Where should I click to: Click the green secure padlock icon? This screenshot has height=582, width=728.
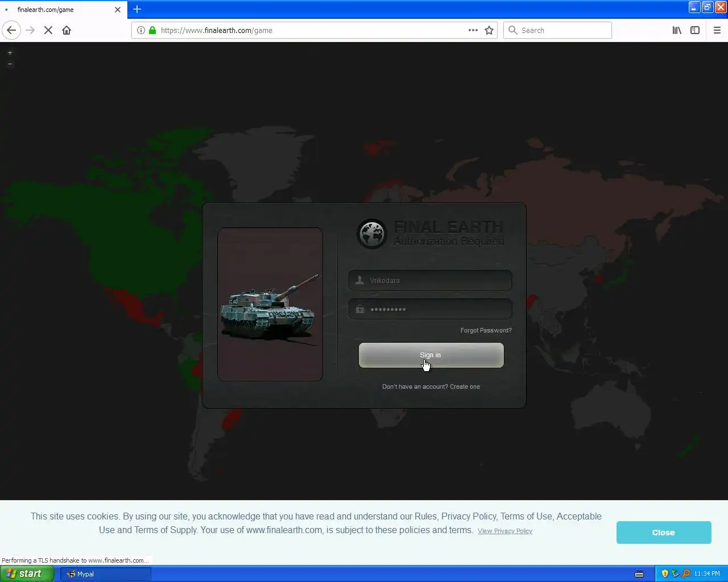tap(152, 30)
